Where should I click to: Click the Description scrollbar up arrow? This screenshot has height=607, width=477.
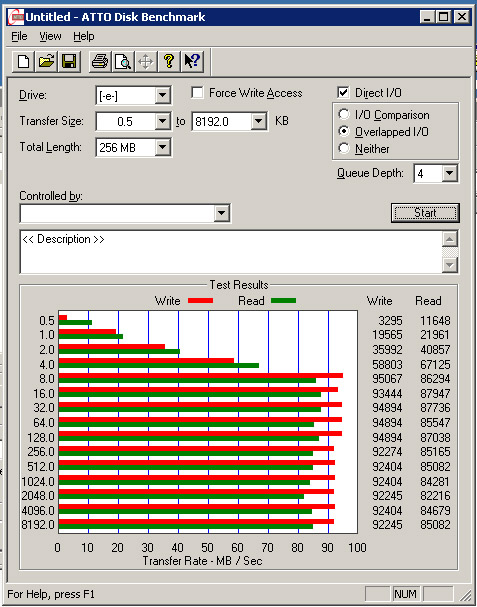[450, 240]
